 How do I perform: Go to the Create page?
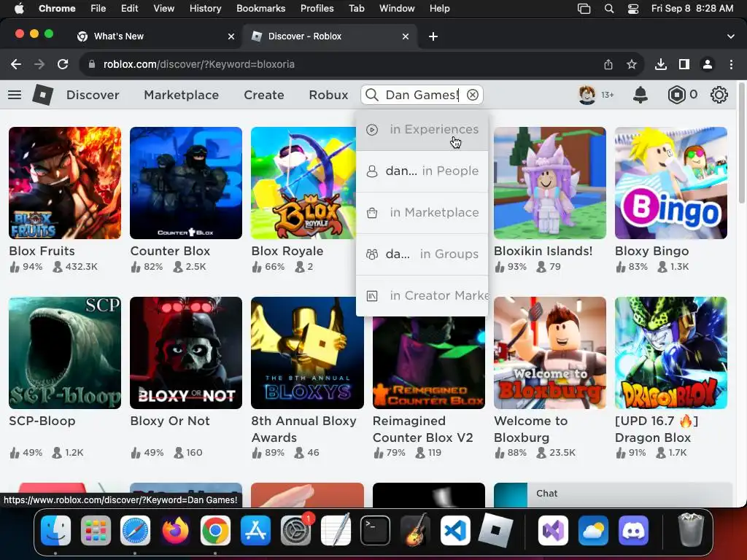(x=264, y=95)
